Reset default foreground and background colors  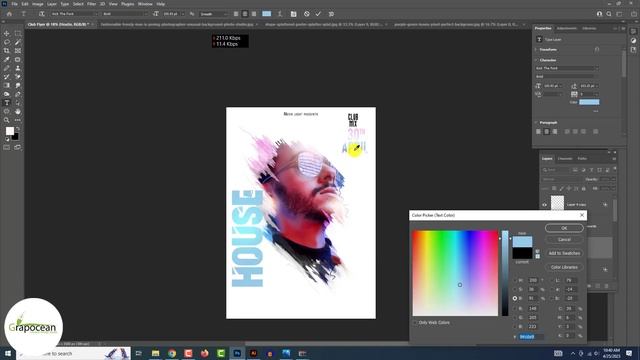pos(7,139)
